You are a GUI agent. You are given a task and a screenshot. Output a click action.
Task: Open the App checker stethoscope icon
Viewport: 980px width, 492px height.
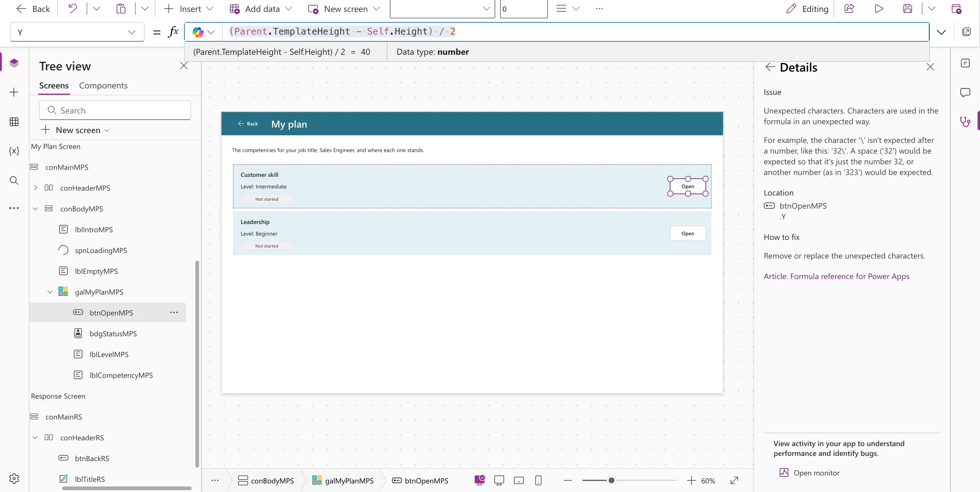(x=965, y=122)
